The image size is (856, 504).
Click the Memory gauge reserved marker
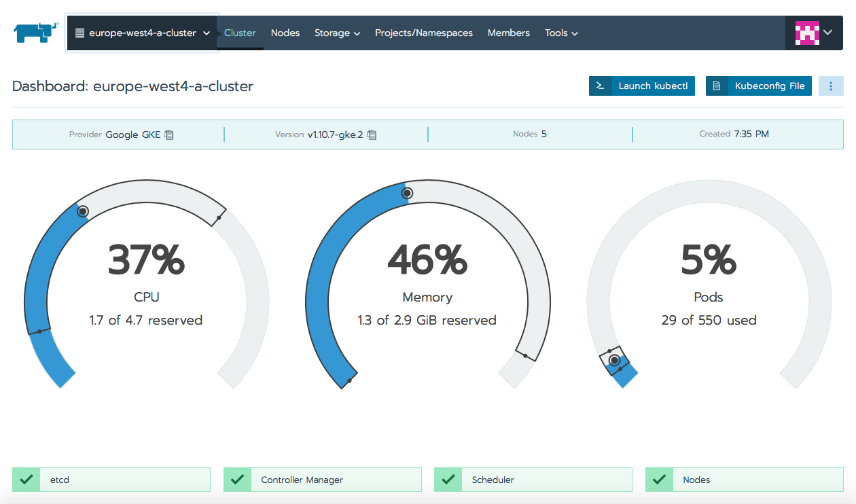click(x=407, y=194)
